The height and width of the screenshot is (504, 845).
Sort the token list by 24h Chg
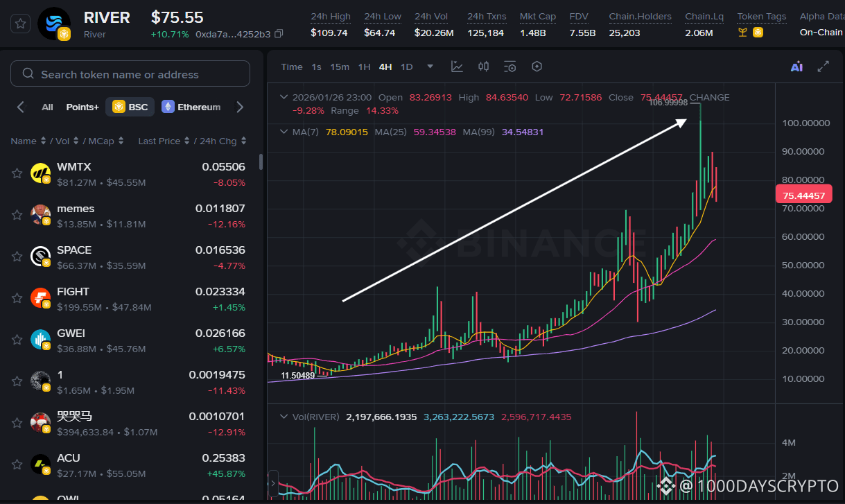(x=223, y=141)
